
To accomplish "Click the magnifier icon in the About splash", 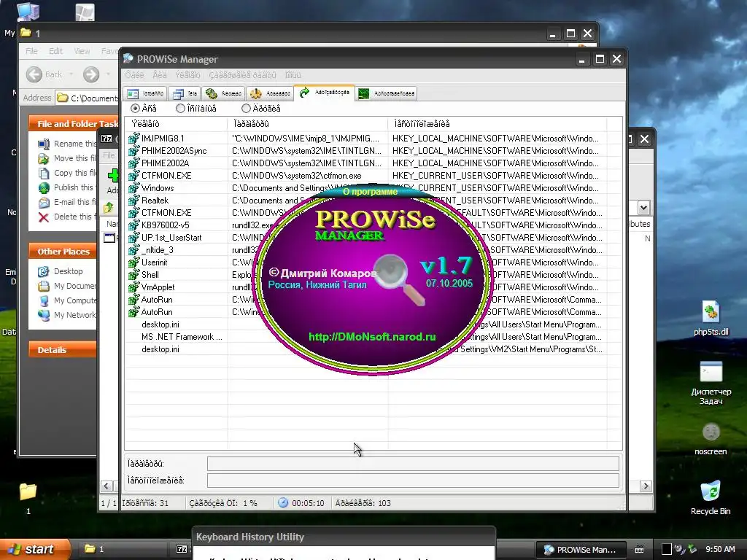I will click(399, 279).
